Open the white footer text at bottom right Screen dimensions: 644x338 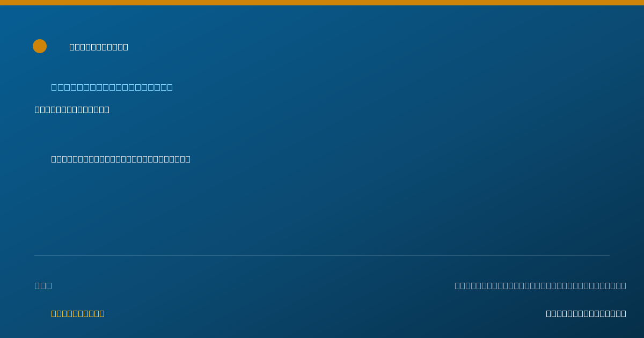586,313
